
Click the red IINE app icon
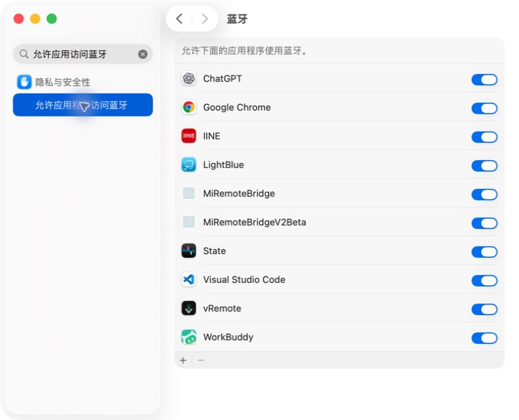point(189,136)
